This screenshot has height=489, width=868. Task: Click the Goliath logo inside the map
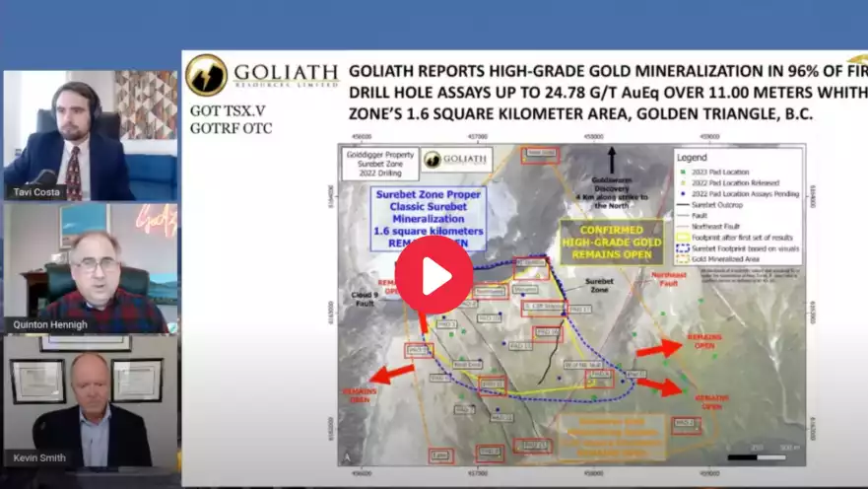click(457, 160)
